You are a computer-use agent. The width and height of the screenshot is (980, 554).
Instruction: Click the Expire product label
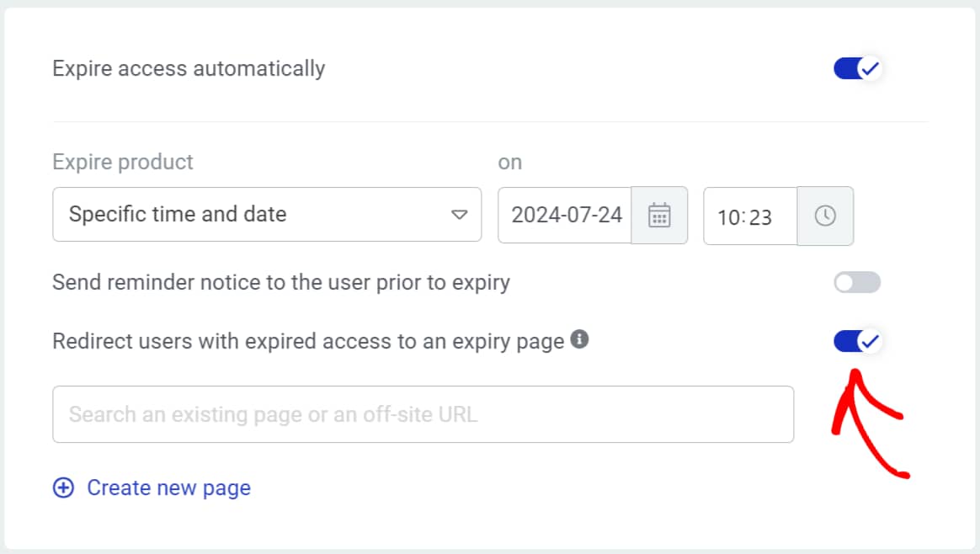click(x=123, y=162)
